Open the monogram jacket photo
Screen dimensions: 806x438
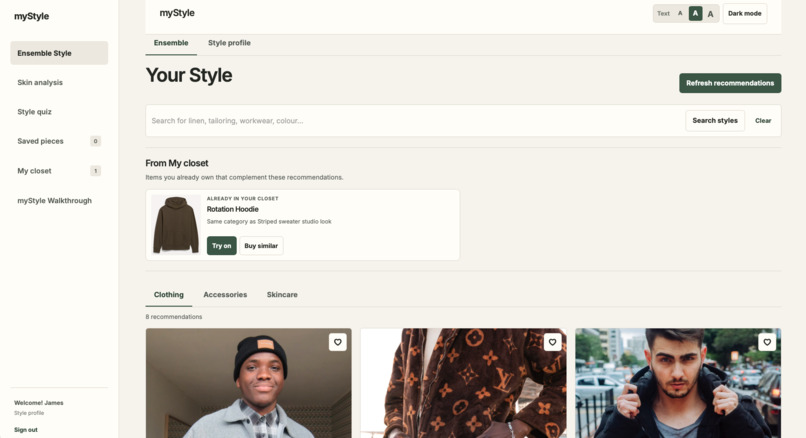464,383
